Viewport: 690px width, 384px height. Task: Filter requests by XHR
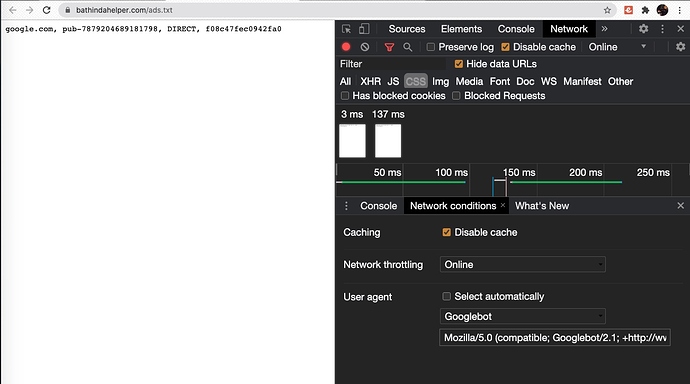tap(371, 81)
